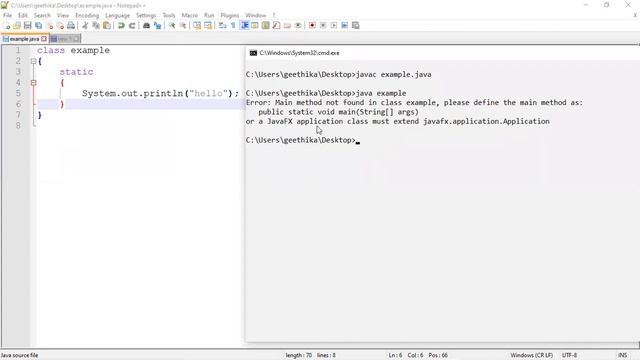Viewport: 640px width, 360px height.
Task: Click Run Macro Multiple Times icon
Action: (344, 25)
